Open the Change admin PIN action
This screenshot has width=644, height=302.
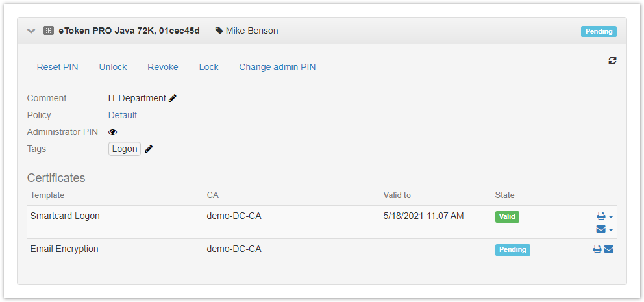pyautogui.click(x=277, y=67)
